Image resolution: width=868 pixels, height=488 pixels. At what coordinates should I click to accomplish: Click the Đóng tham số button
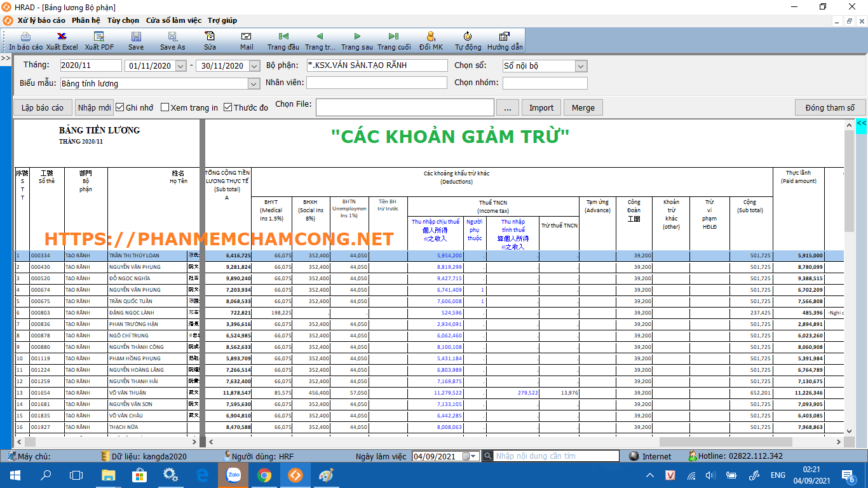[x=830, y=107]
